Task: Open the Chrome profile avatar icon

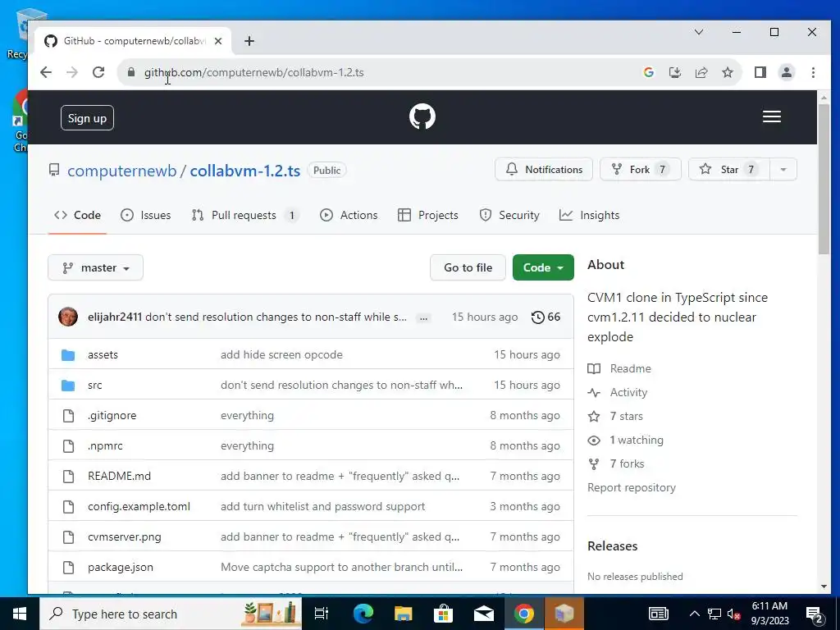Action: coord(786,72)
